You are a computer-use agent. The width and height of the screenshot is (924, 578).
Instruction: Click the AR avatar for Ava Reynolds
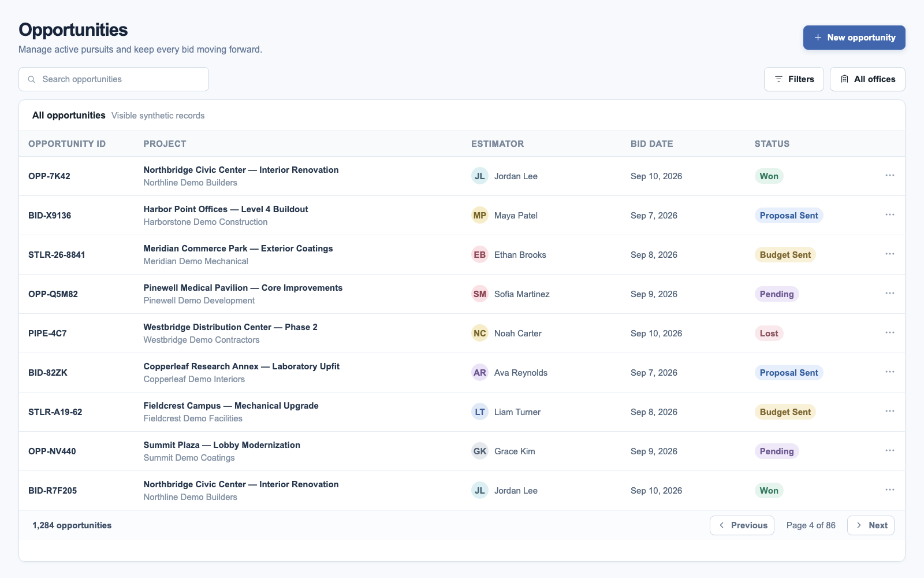[480, 373]
